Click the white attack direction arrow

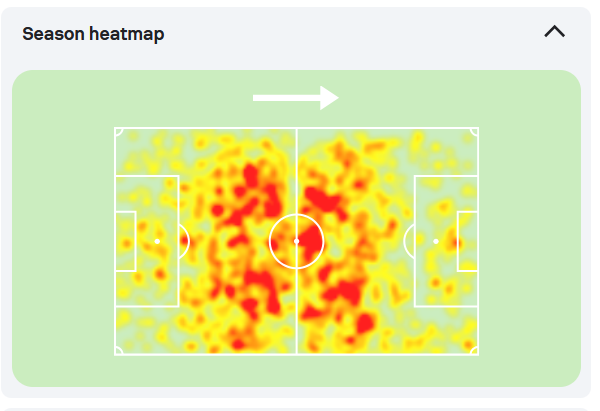[x=296, y=98]
